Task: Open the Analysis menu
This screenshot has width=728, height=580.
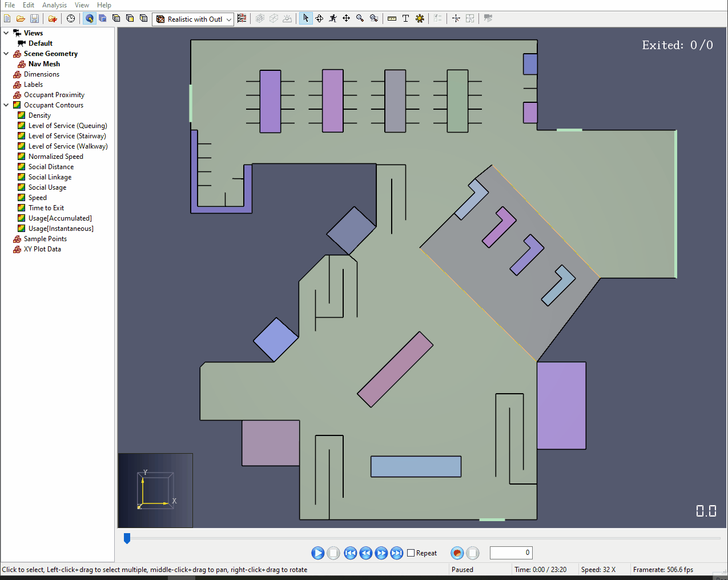Action: (x=54, y=5)
